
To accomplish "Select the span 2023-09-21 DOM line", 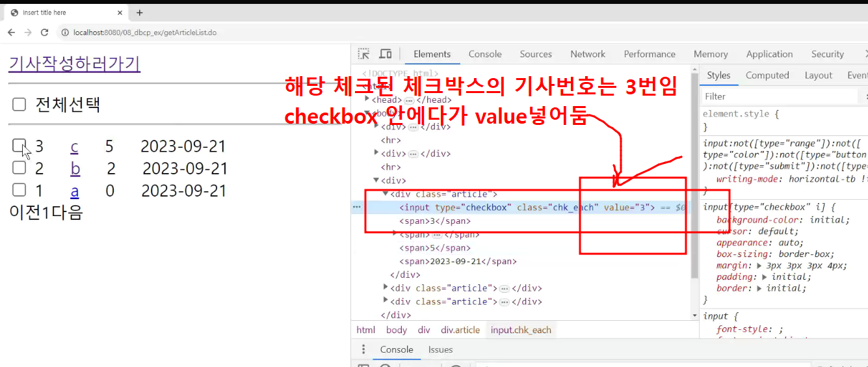I will point(458,261).
